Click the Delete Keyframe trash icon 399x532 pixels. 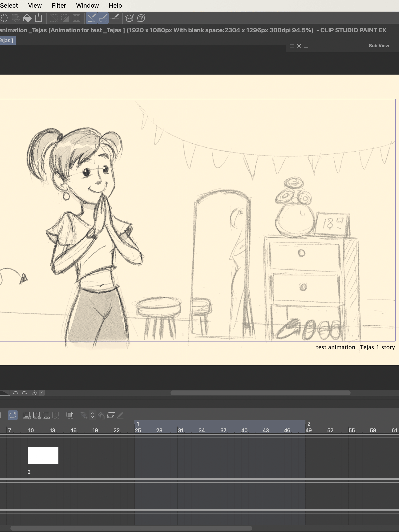[x=101, y=415]
